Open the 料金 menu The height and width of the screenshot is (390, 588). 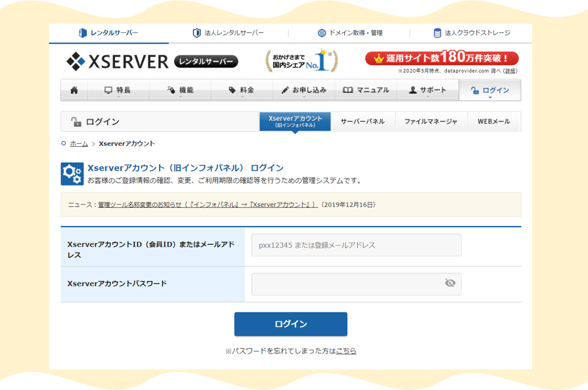tap(242, 91)
